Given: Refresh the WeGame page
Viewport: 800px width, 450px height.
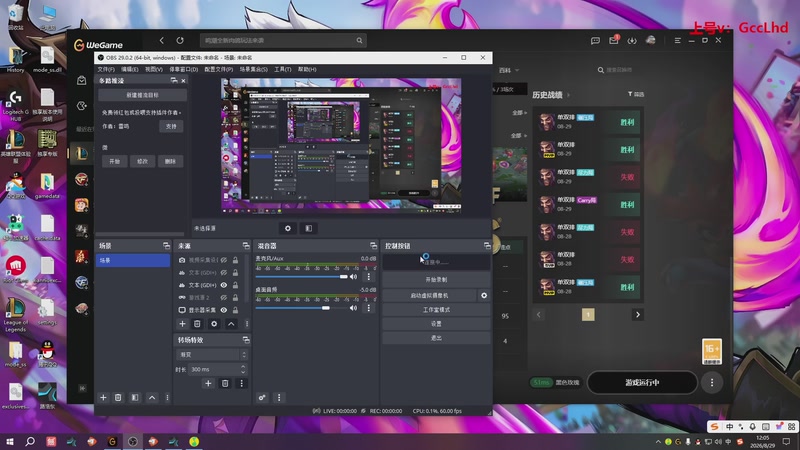Looking at the screenshot, I should (x=180, y=40).
